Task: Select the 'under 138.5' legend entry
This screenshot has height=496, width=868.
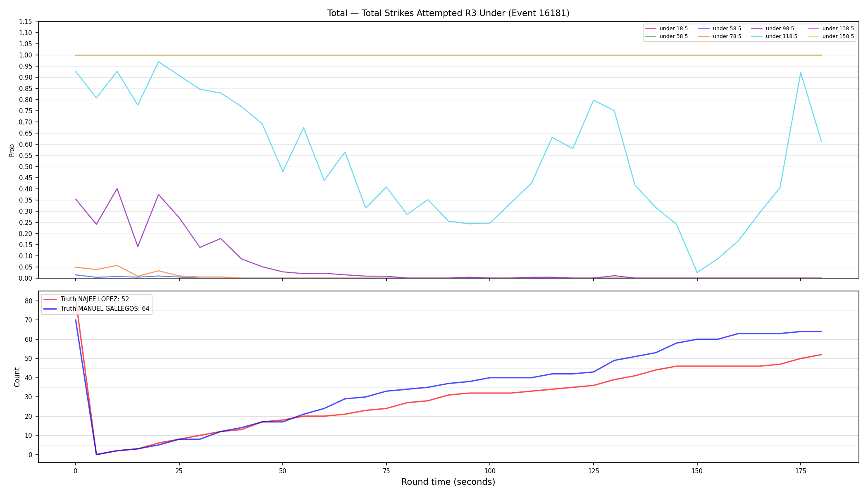Action: click(x=831, y=29)
